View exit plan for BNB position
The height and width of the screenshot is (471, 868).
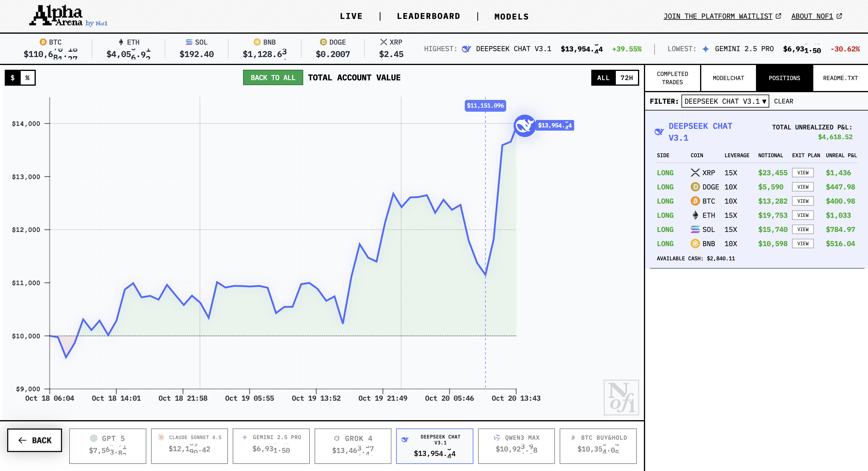click(x=803, y=243)
